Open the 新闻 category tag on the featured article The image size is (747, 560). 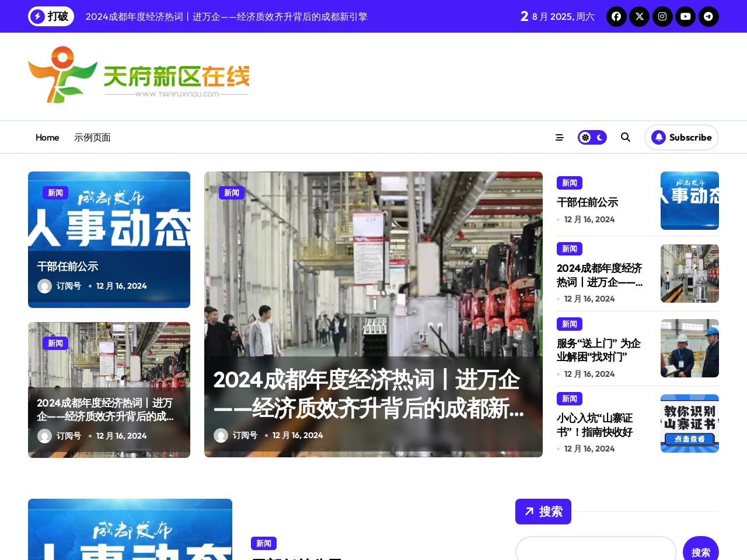(x=231, y=192)
